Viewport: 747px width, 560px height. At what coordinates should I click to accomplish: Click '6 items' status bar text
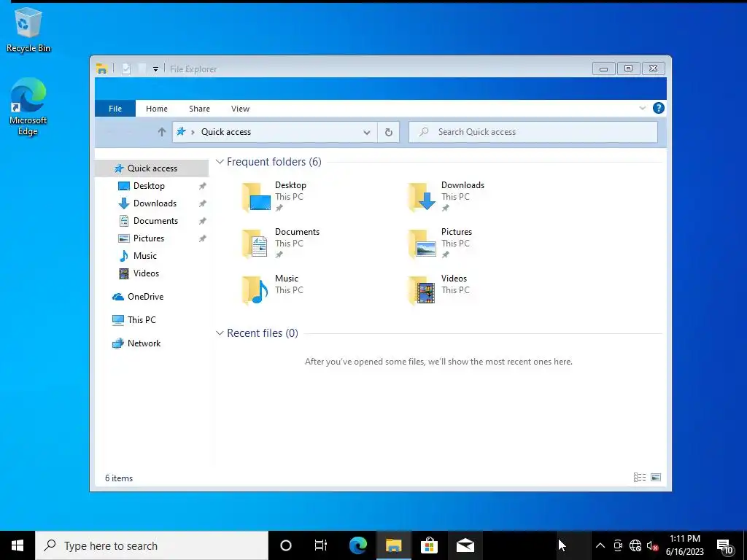tap(119, 478)
